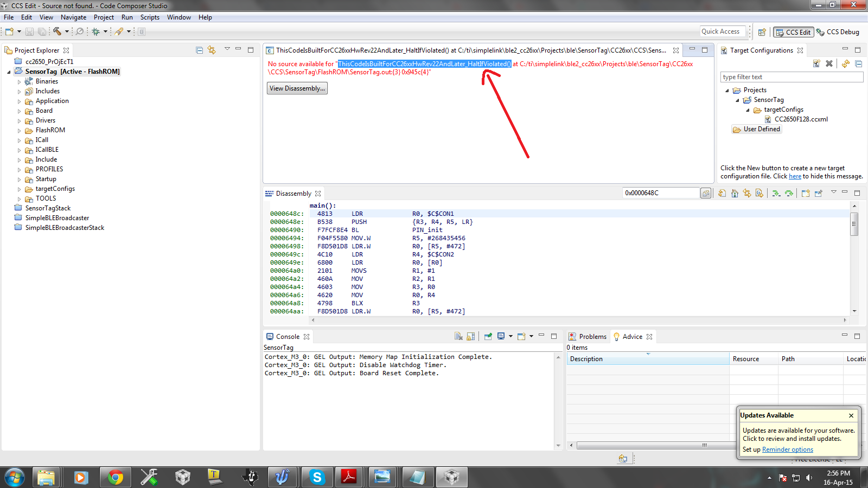The image size is (868, 488).
Task: Open Google Chrome from the taskbar
Action: tap(115, 477)
